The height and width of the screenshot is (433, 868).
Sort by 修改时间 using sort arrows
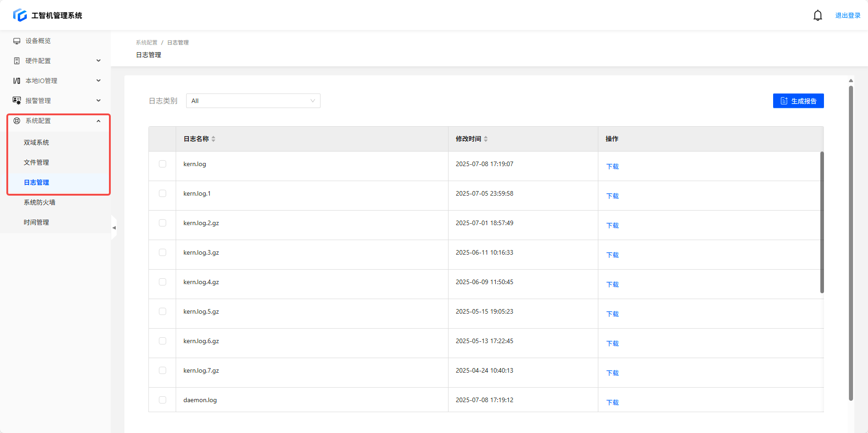[x=486, y=139]
